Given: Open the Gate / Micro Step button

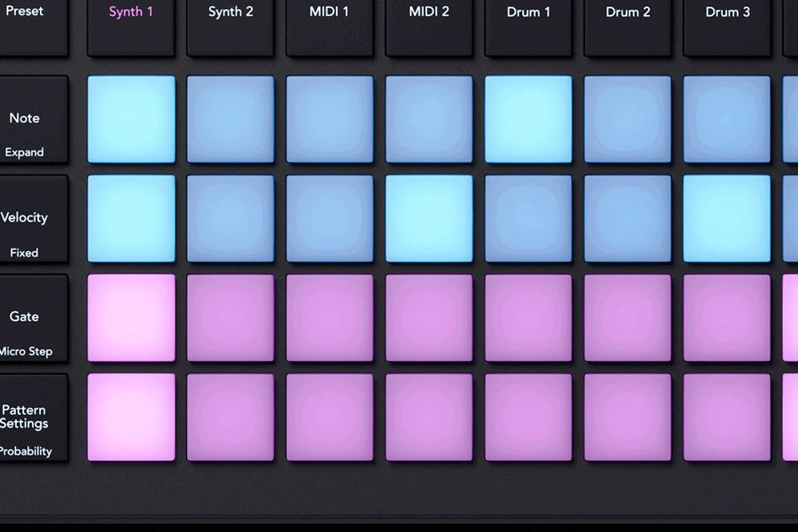Looking at the screenshot, I should [x=34, y=317].
